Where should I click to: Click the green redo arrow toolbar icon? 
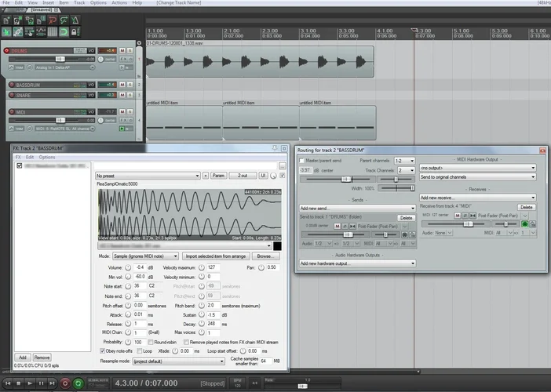[64, 20]
